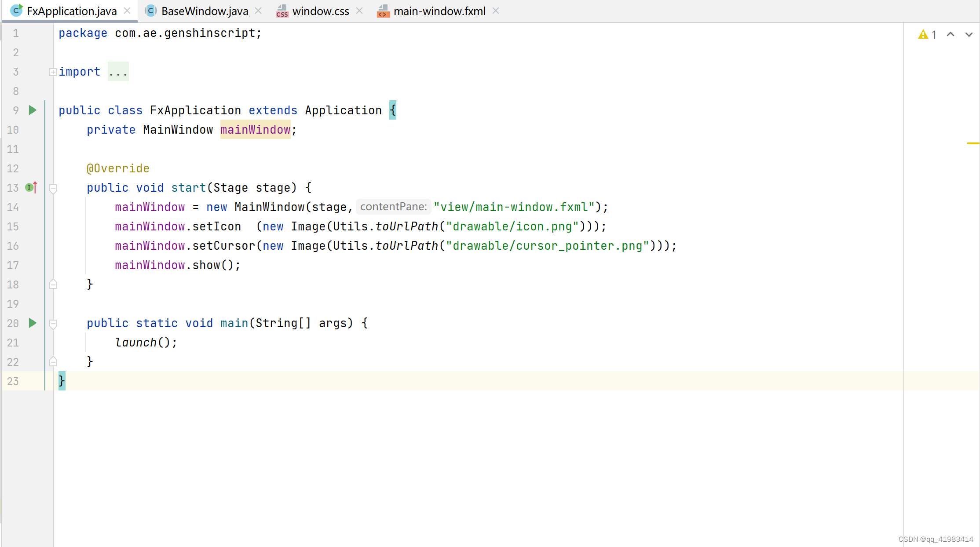Click the package keyword on line 1
The height and width of the screenshot is (547, 980).
tap(83, 33)
